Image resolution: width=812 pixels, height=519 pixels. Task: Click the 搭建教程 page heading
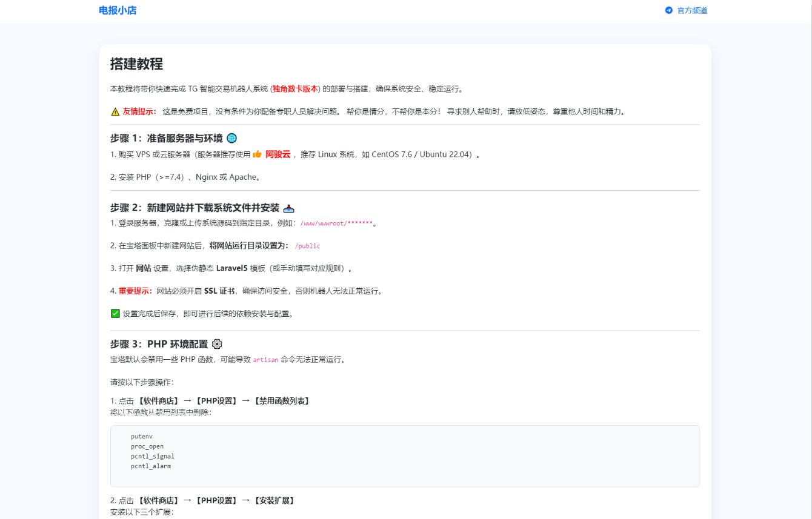click(x=136, y=63)
